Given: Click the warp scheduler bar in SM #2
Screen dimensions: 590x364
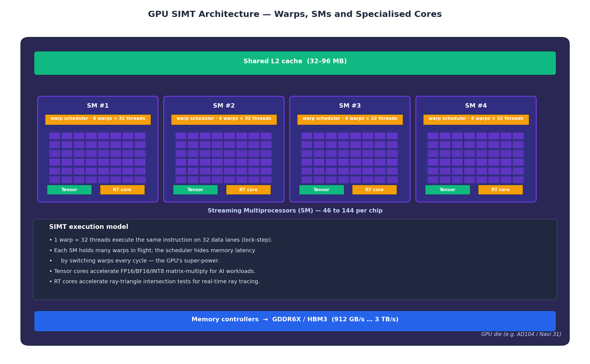Looking at the screenshot, I should click(224, 119).
